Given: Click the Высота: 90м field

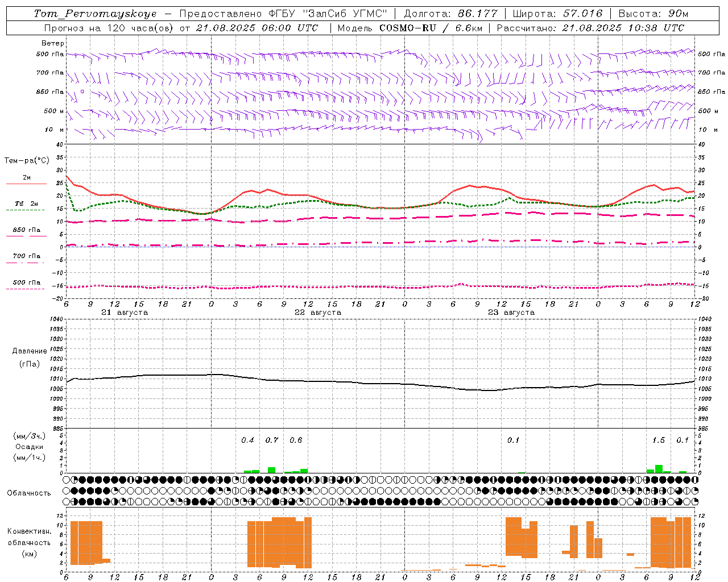Looking at the screenshot, I should click(x=653, y=14).
